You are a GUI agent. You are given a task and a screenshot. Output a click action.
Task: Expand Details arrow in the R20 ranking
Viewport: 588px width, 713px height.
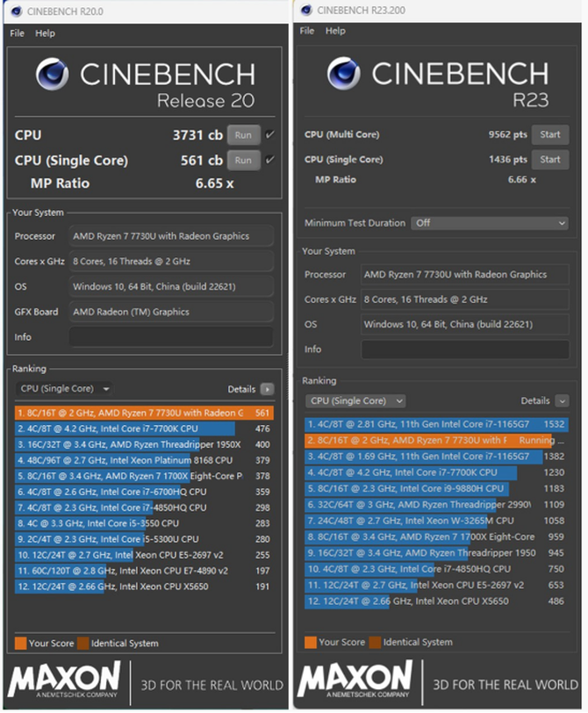[267, 389]
